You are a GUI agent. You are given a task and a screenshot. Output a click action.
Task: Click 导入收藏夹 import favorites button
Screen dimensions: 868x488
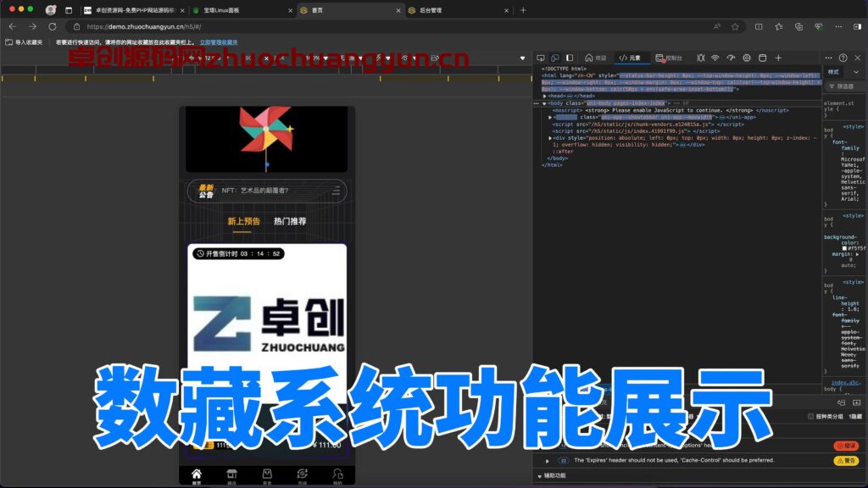(x=24, y=42)
